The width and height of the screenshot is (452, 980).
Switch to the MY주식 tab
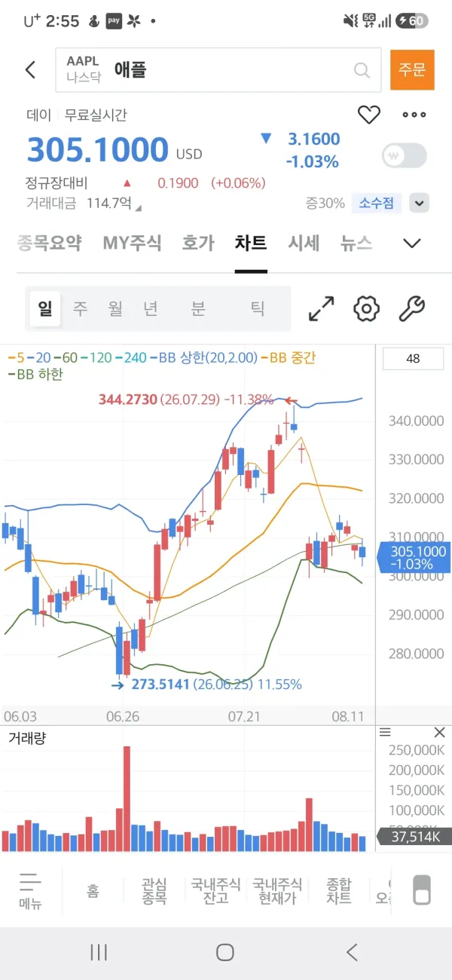coord(133,243)
